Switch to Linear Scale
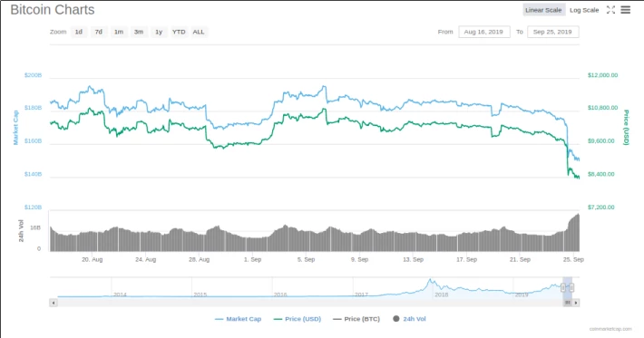This screenshot has width=644, height=338. [x=543, y=10]
